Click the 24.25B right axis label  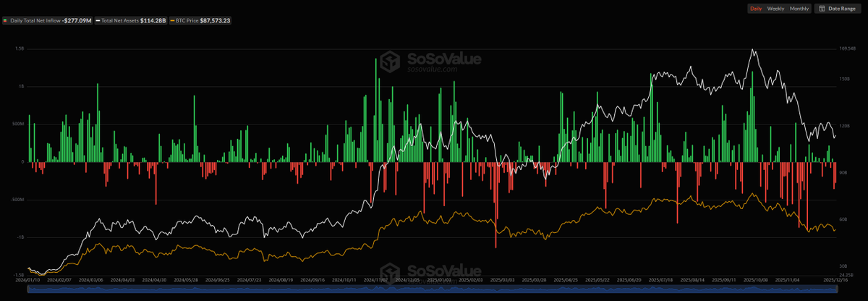[846, 275]
